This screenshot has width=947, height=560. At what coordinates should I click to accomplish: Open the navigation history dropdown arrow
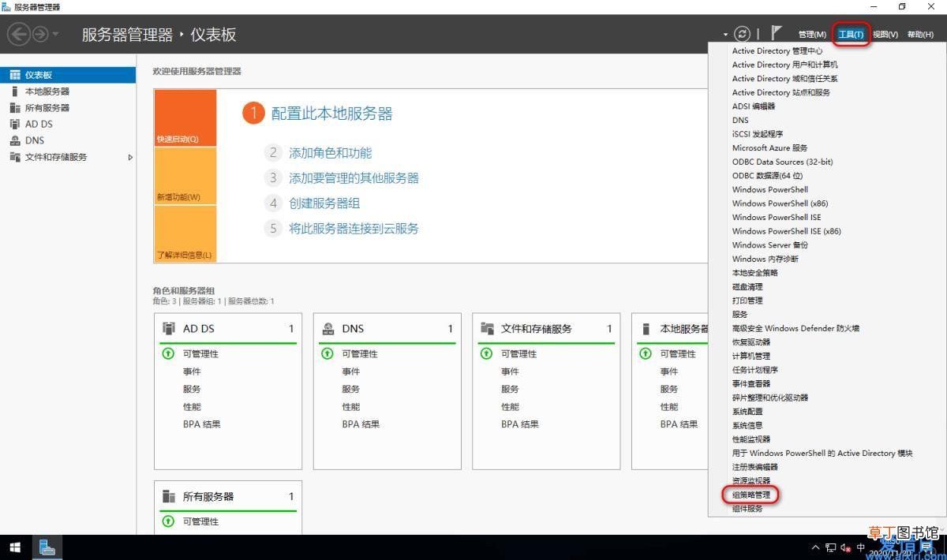pyautogui.click(x=55, y=34)
